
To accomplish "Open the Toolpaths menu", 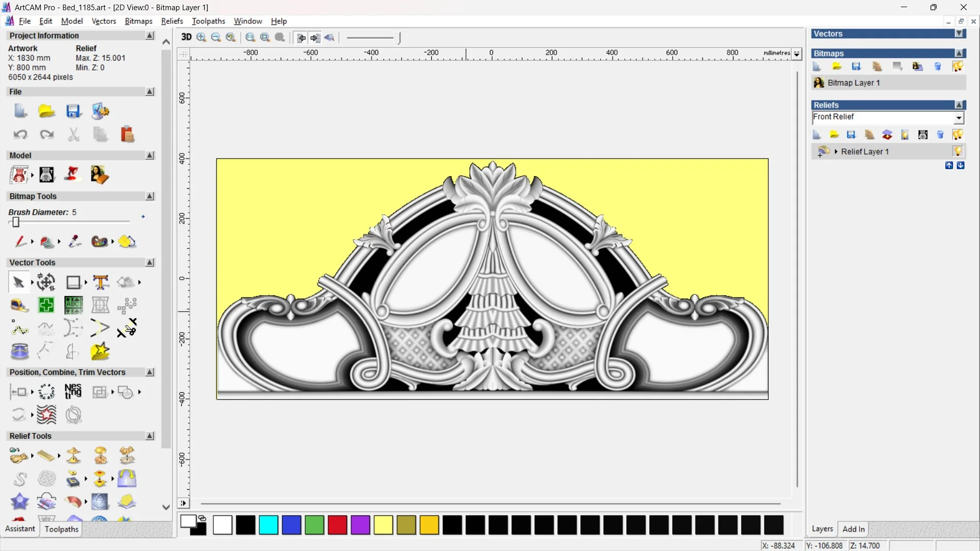I will point(208,21).
